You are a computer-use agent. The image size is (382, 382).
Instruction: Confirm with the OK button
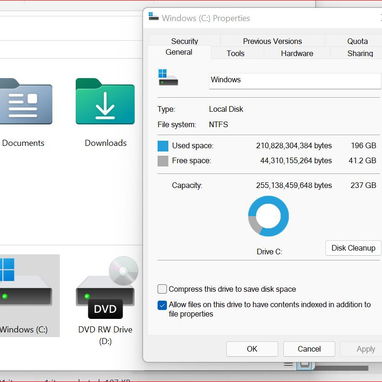[252, 349]
